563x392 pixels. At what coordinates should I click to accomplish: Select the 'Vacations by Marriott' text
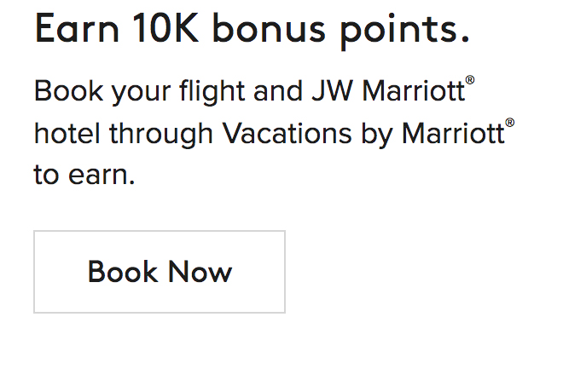[363, 134]
